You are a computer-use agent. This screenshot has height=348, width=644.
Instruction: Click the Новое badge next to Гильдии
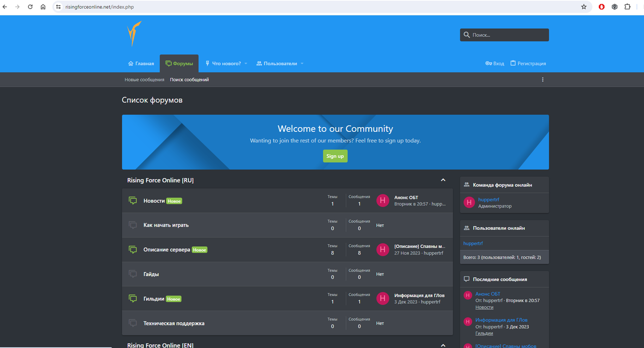(x=174, y=299)
